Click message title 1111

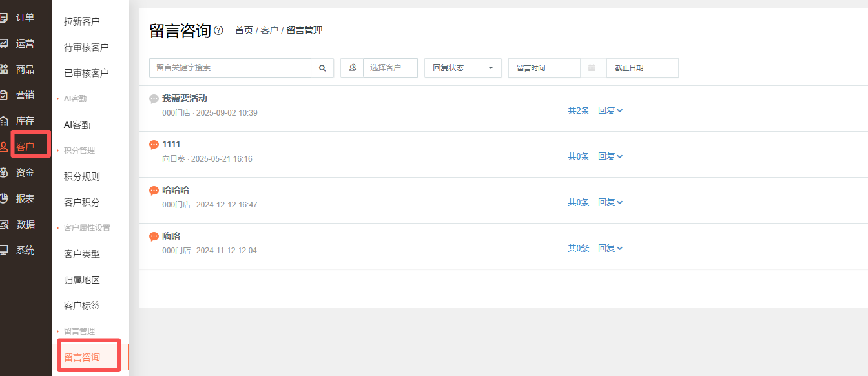(x=171, y=145)
